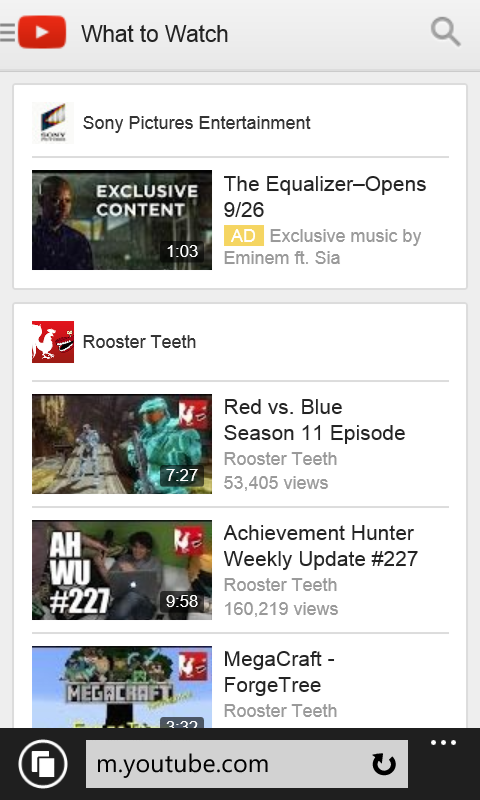Reload the page using the refresh icon

(x=384, y=764)
